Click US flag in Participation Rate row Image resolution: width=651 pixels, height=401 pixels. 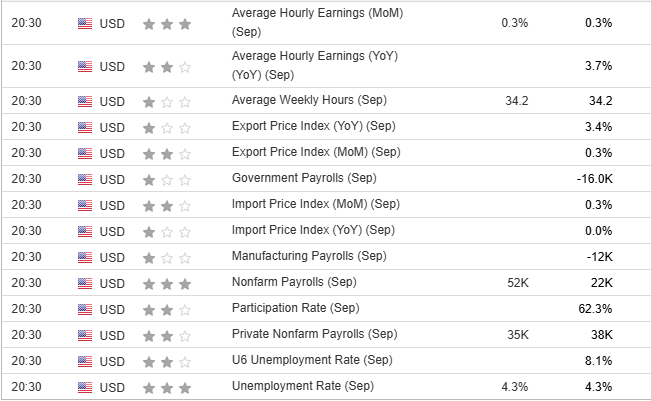(84, 308)
